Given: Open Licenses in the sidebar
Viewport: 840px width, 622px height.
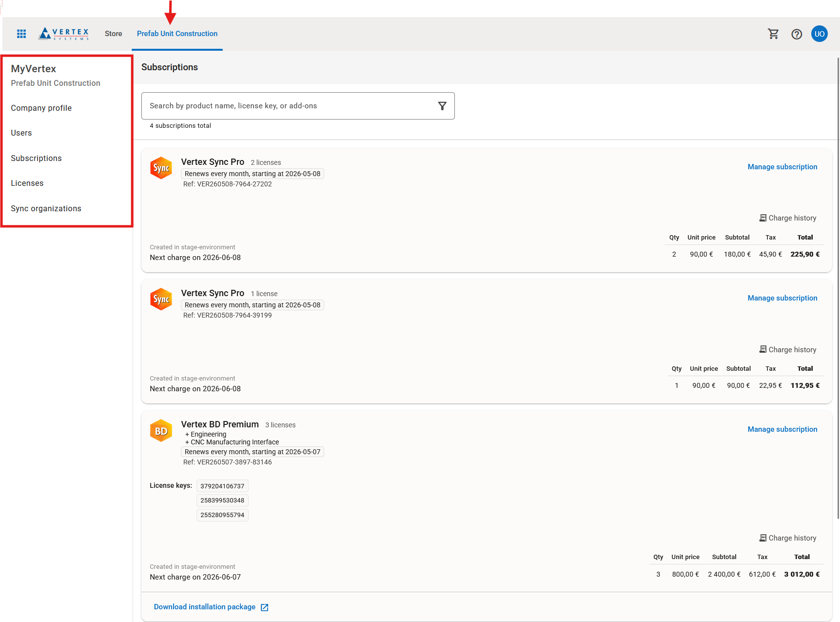Looking at the screenshot, I should click(27, 183).
